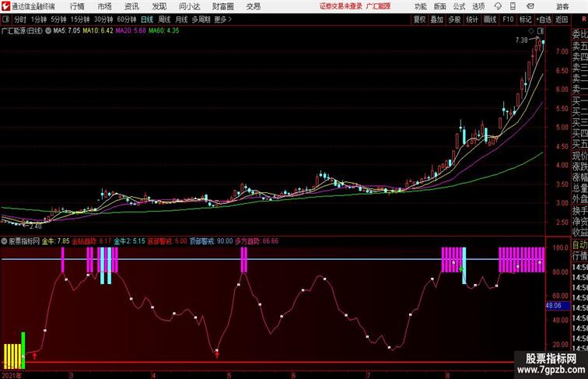Open the 公式 menu
Image resolution: width=588 pixels, height=379 pixels.
(x=459, y=6)
